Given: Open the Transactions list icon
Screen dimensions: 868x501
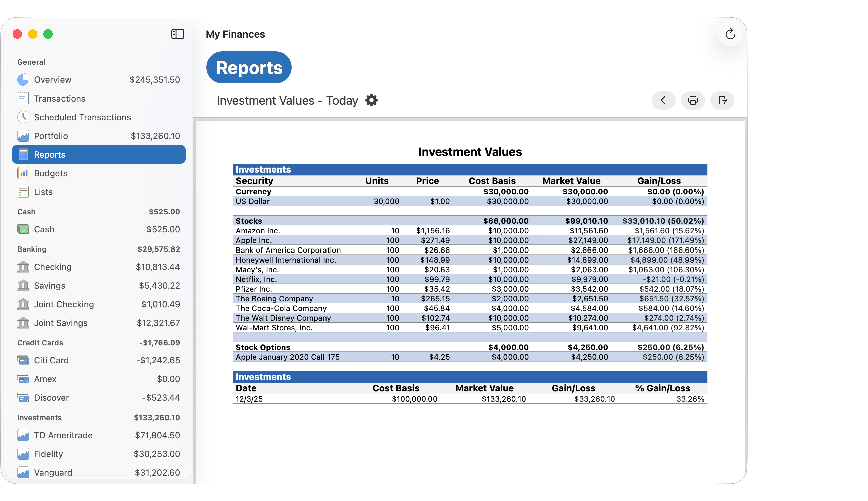Looking at the screenshot, I should coord(23,98).
